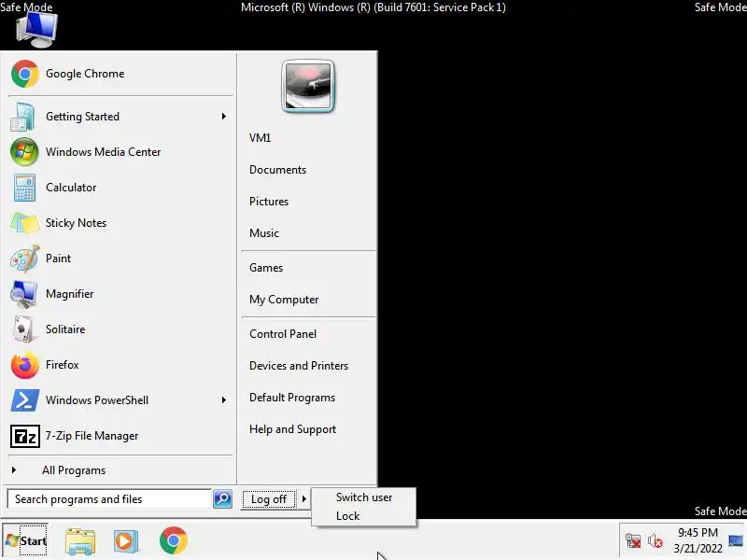Click the user account picture
The image size is (747, 560).
[308, 86]
